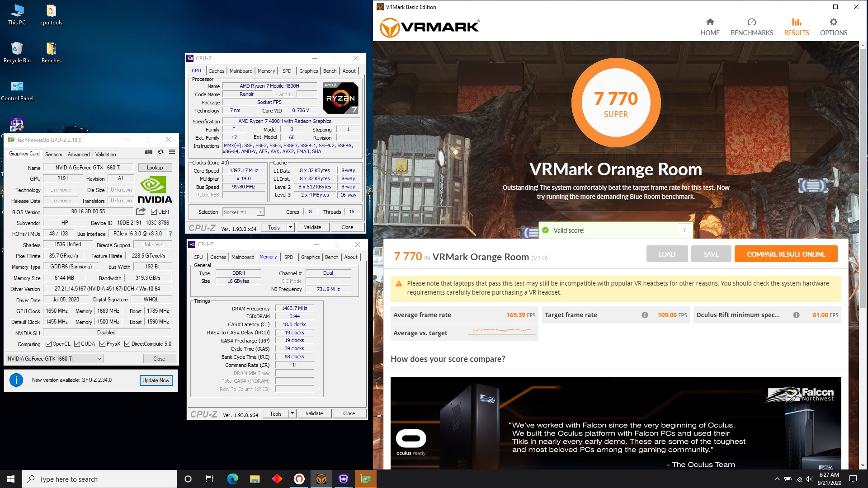Screen dimensions: 868x488
Task: Open the Windows Start menu
Action: point(11,479)
